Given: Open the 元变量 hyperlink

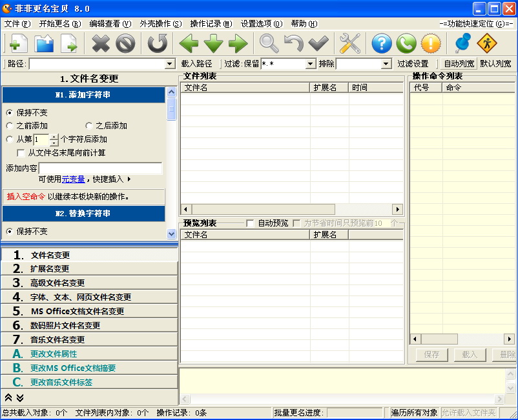Looking at the screenshot, I should (x=74, y=179).
